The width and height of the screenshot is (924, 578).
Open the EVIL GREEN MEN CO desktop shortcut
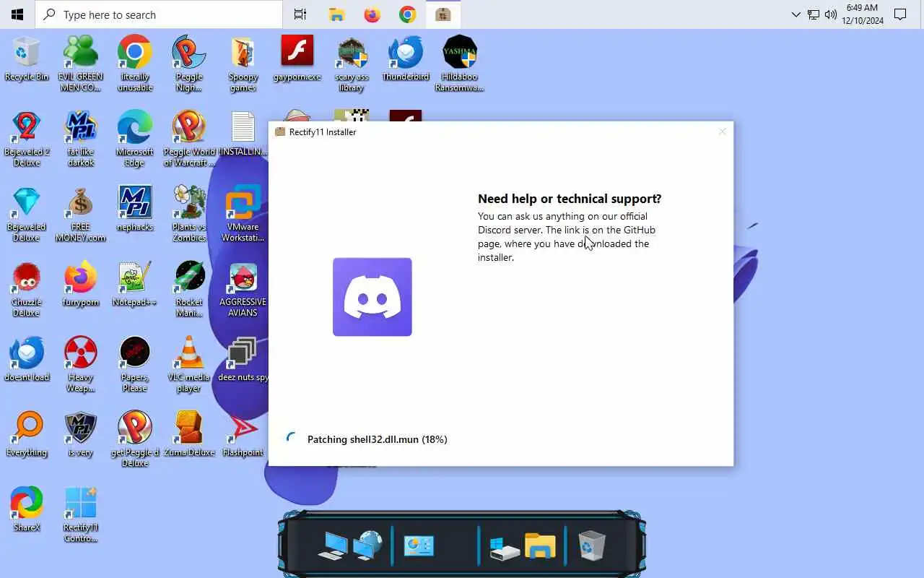pos(81,64)
